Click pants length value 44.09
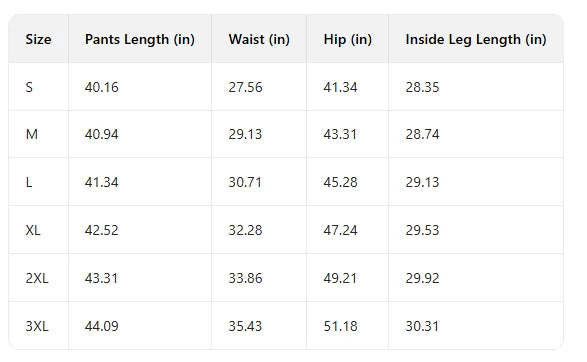The image size is (587, 362). pos(101,326)
